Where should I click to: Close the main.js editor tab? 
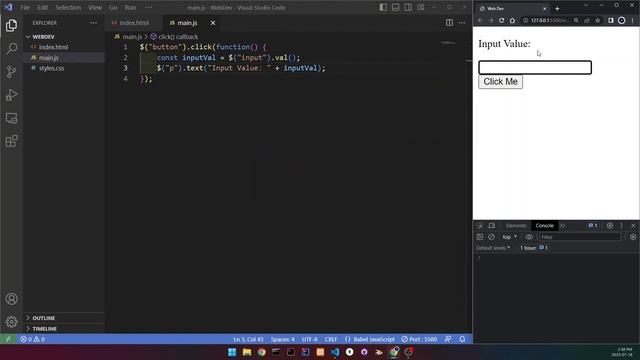click(213, 23)
